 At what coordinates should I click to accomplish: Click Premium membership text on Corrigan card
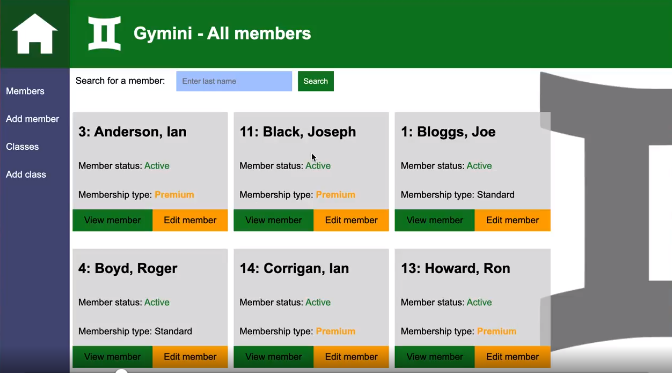[x=336, y=331]
